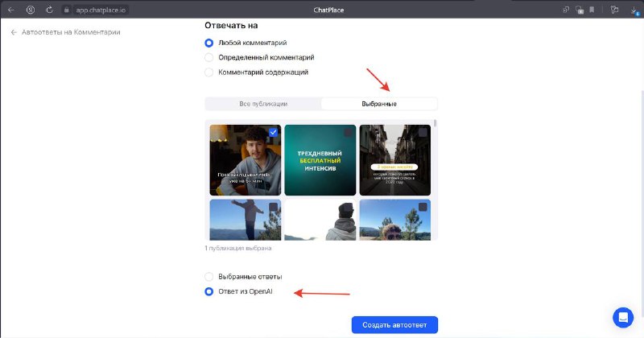The image size is (644, 338).
Task: Click the Создать автоответ button
Action: click(x=394, y=325)
